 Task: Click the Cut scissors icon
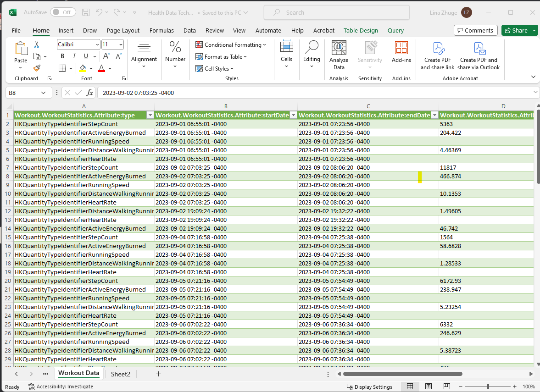click(37, 45)
